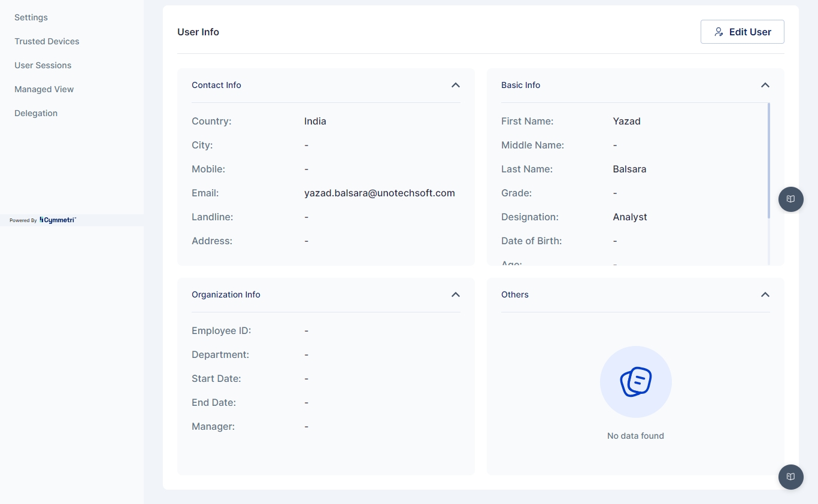Image resolution: width=818 pixels, height=504 pixels.
Task: Click the User Info heading
Action: (198, 32)
